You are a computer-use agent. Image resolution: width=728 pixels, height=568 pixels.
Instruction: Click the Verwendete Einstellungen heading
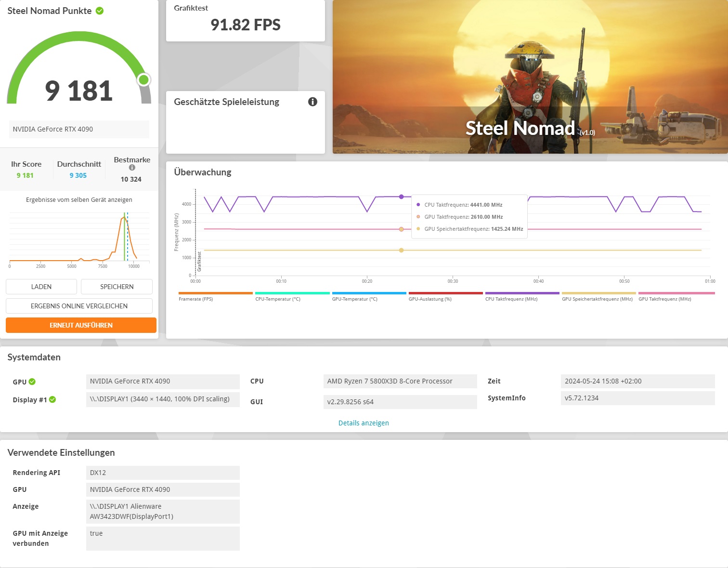(61, 452)
